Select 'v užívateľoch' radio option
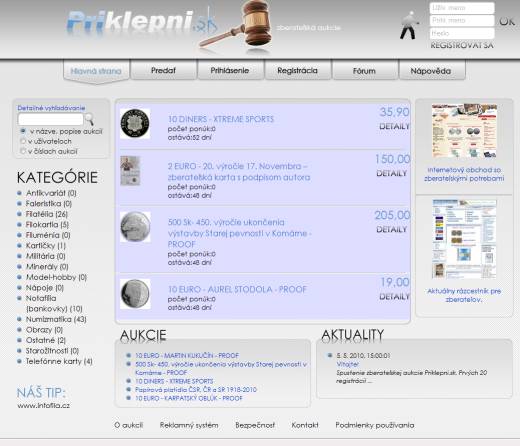Image resolution: width=520 pixels, height=446 pixels. 23,141
